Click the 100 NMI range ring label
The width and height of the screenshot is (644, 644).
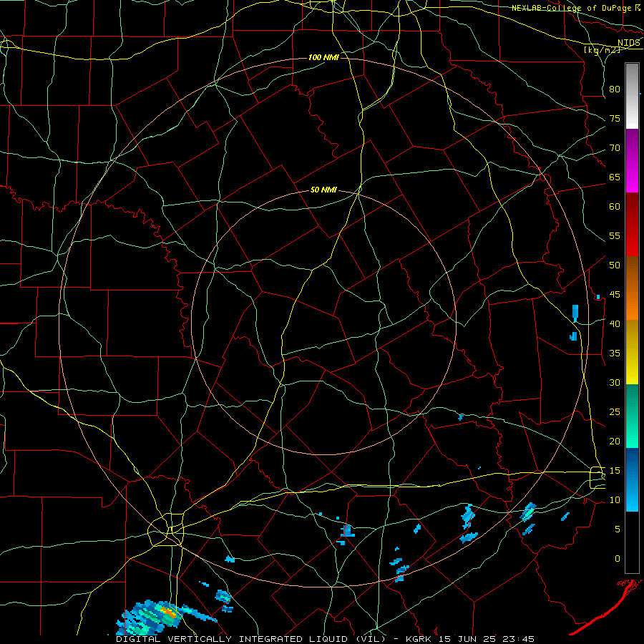pos(323,57)
